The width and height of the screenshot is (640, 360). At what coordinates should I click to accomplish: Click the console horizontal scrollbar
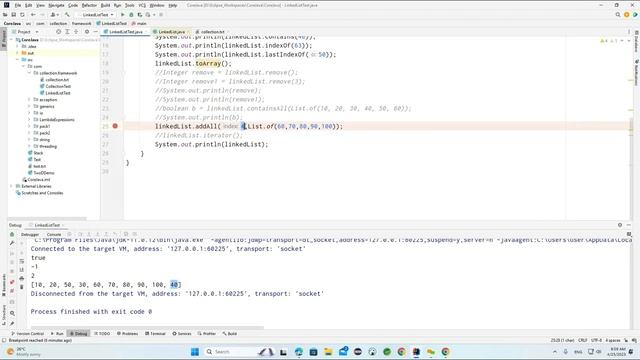(147, 327)
